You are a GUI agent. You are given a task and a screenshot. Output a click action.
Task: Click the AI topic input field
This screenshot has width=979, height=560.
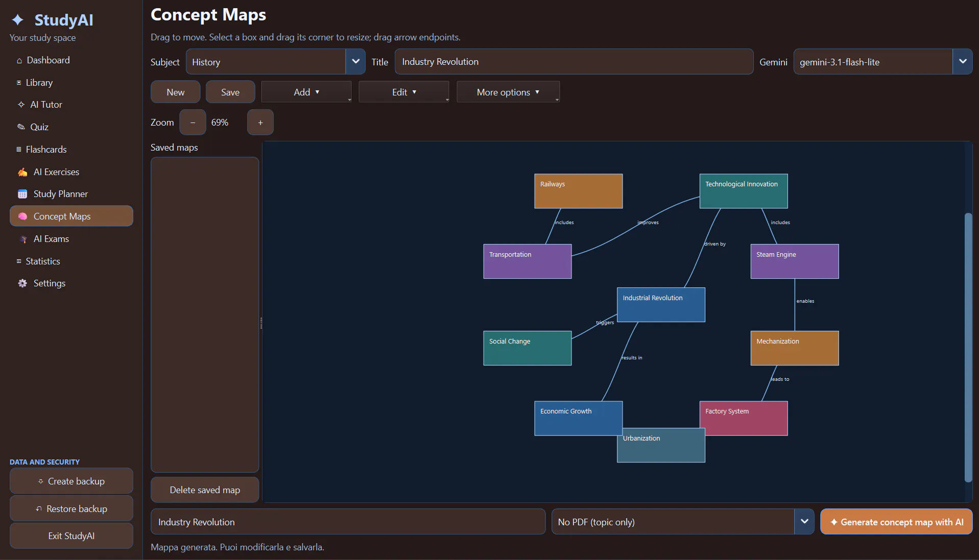click(348, 522)
